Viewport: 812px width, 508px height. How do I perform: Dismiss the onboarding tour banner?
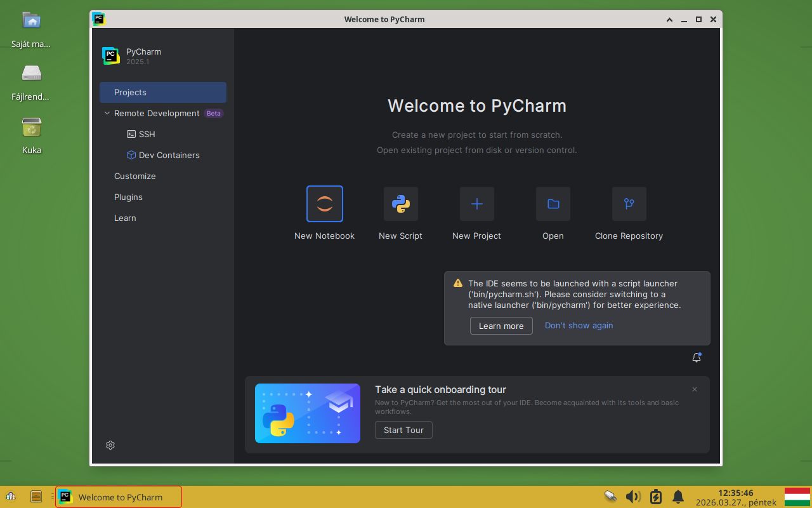pos(694,389)
